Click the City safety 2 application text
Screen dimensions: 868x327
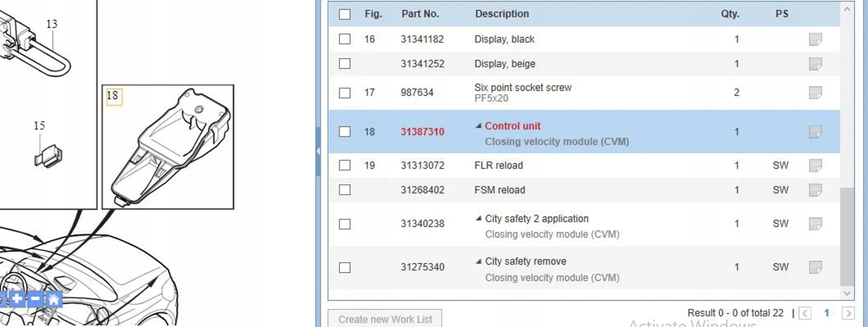pyautogui.click(x=537, y=219)
